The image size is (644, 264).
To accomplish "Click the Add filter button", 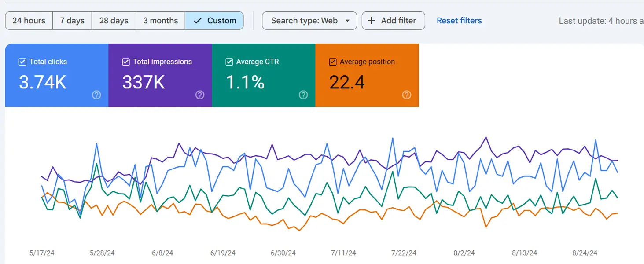I will point(393,21).
